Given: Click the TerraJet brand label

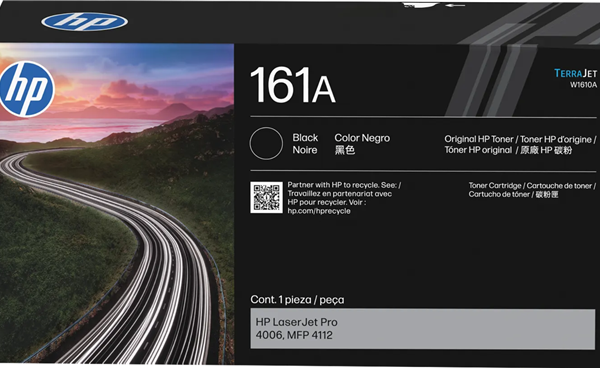Looking at the screenshot, I should point(575,73).
